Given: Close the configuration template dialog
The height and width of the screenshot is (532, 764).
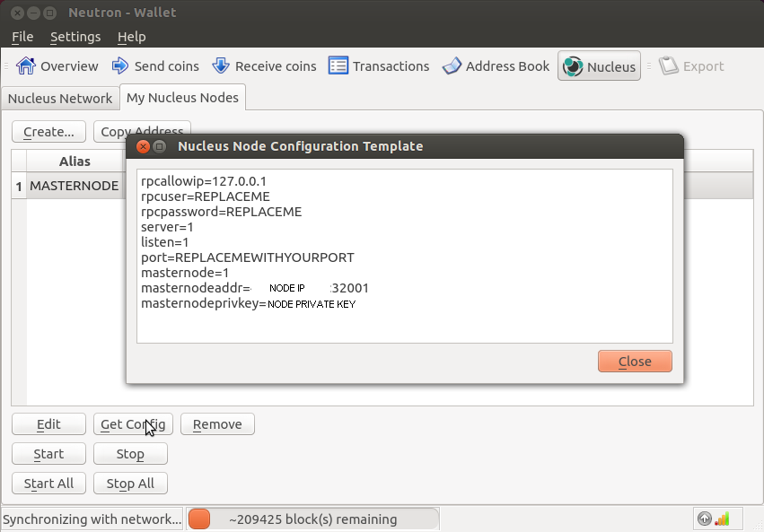Looking at the screenshot, I should point(635,362).
